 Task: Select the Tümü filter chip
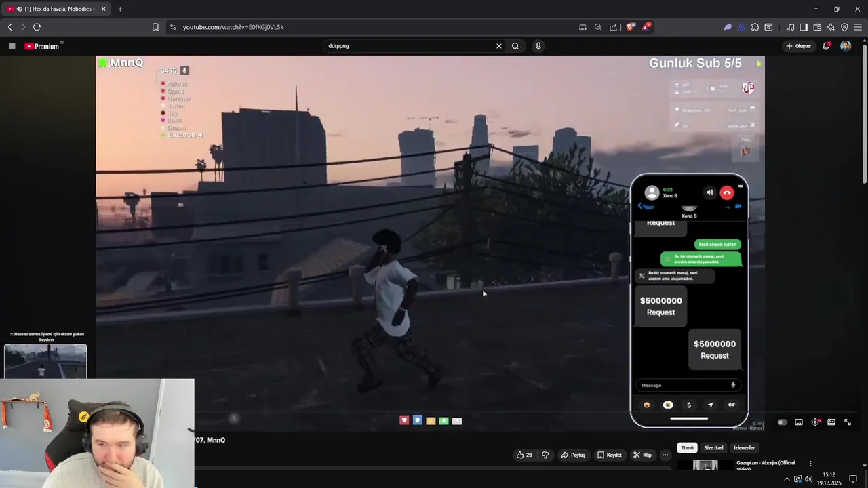coord(688,448)
